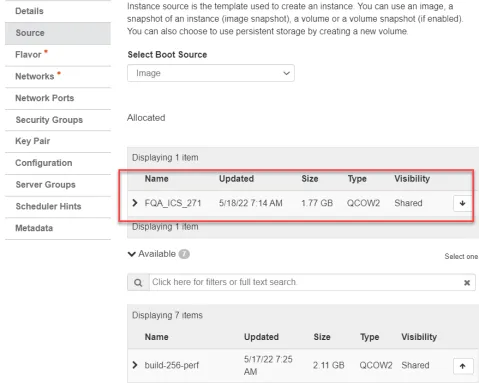Image resolution: width=479 pixels, height=383 pixels.
Task: Click the Type header in Available table
Action: [370, 337]
